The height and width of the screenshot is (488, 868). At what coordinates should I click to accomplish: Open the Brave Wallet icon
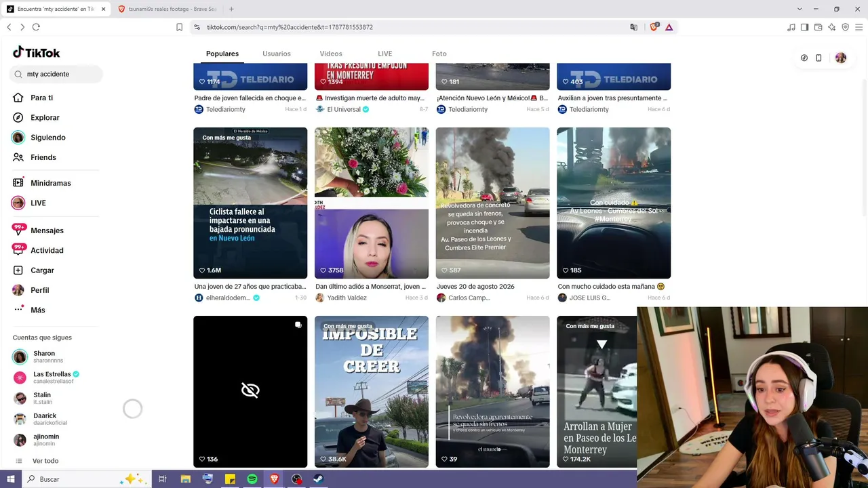818,27
